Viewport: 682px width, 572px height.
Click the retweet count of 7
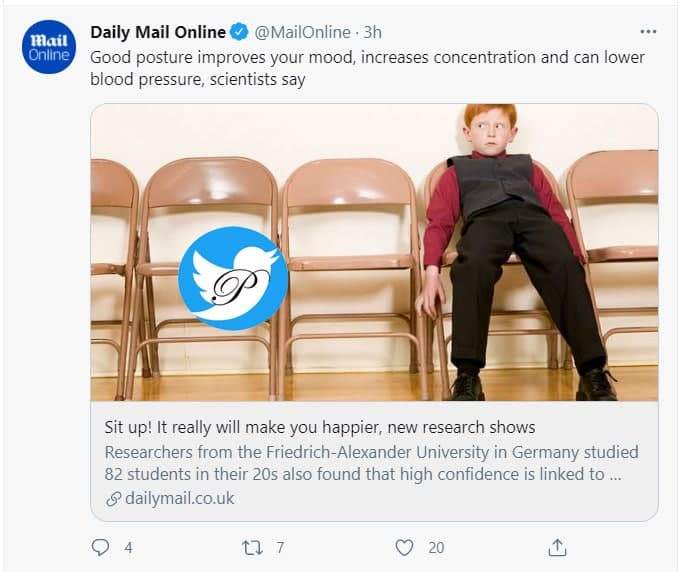280,548
